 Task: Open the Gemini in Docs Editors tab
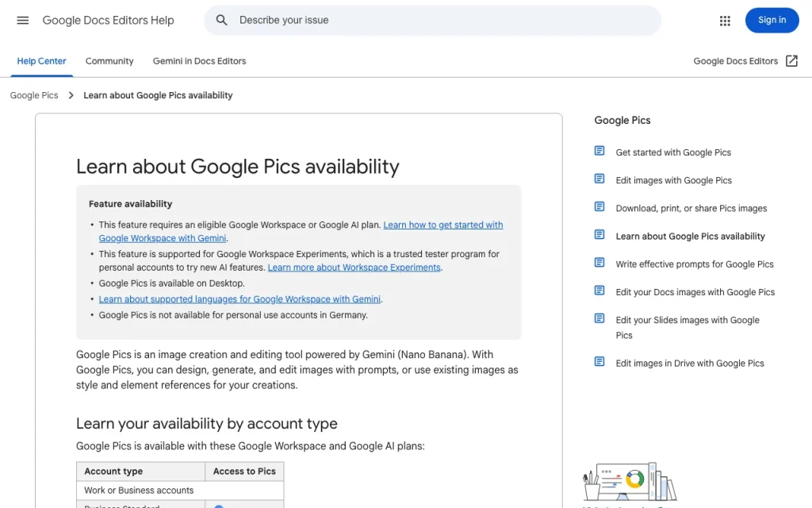point(199,61)
